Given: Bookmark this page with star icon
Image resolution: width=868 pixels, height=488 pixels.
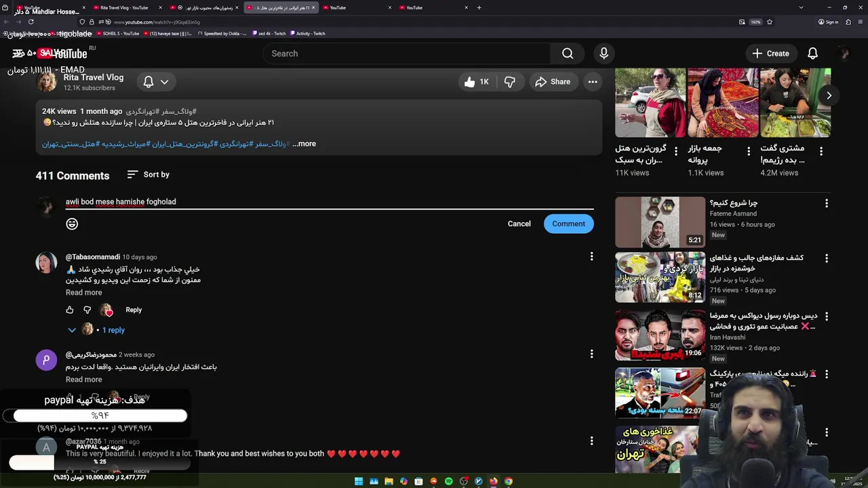Looking at the screenshot, I should pyautogui.click(x=769, y=22).
